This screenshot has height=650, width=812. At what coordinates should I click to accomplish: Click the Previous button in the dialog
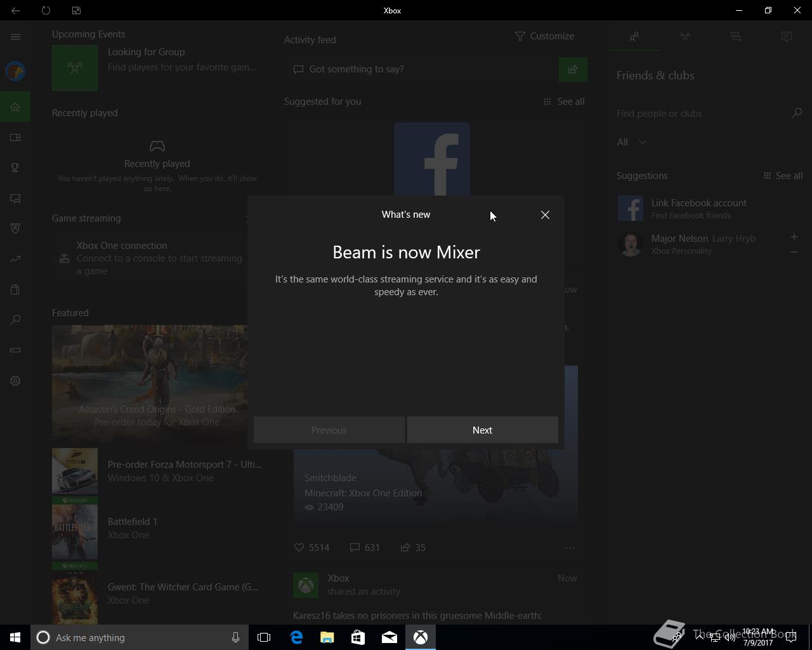coord(329,430)
